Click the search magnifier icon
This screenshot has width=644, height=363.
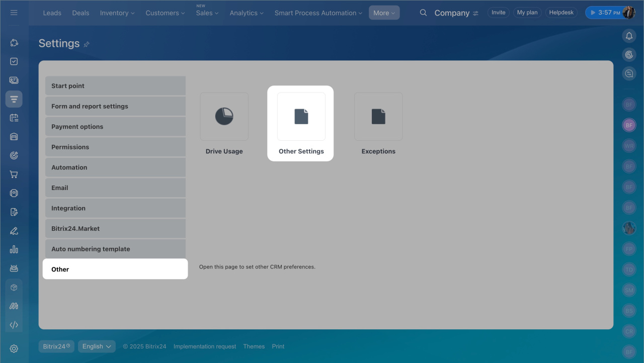point(423,13)
